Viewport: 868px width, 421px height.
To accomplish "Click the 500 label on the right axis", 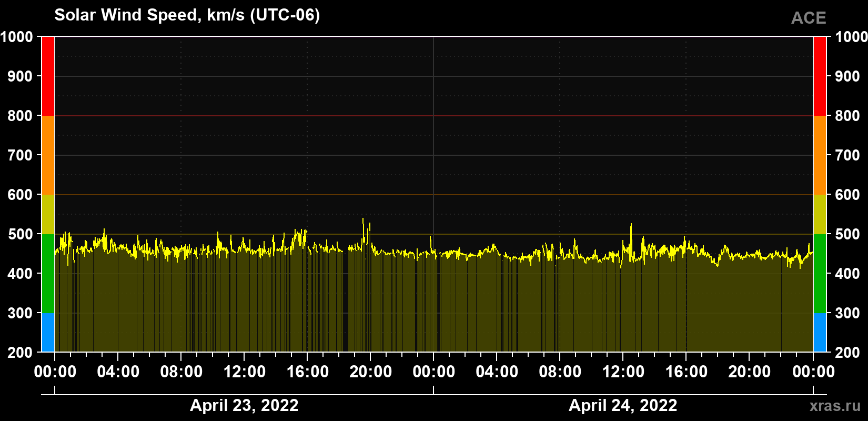I will [847, 234].
